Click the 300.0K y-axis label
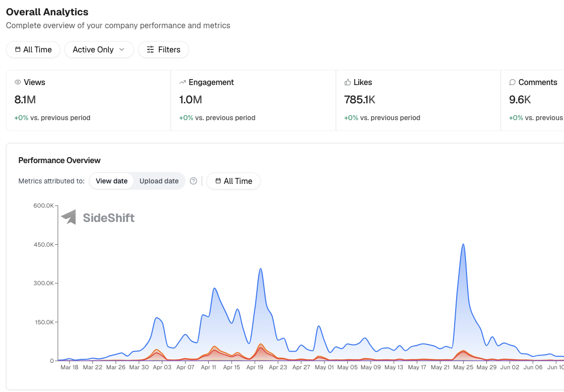This screenshot has height=392, width=564. pyautogui.click(x=44, y=283)
